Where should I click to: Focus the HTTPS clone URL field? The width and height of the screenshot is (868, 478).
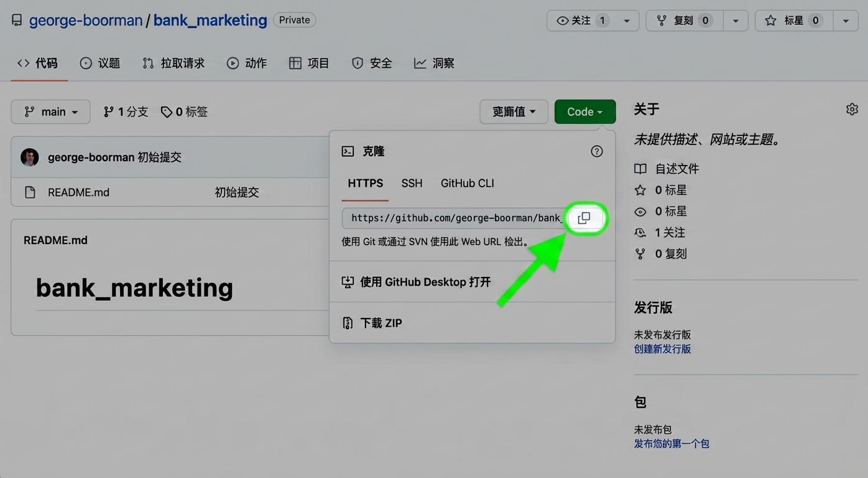(455, 218)
